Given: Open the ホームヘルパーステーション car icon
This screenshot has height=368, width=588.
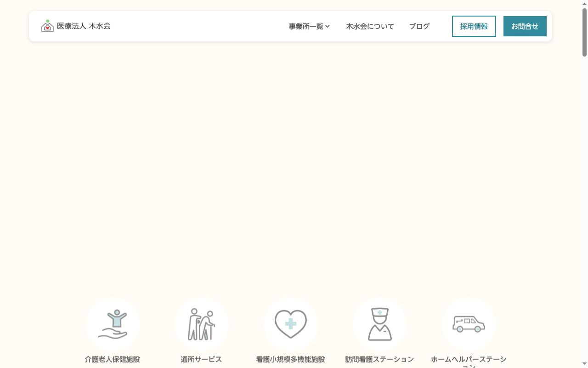Looking at the screenshot, I should tap(469, 324).
